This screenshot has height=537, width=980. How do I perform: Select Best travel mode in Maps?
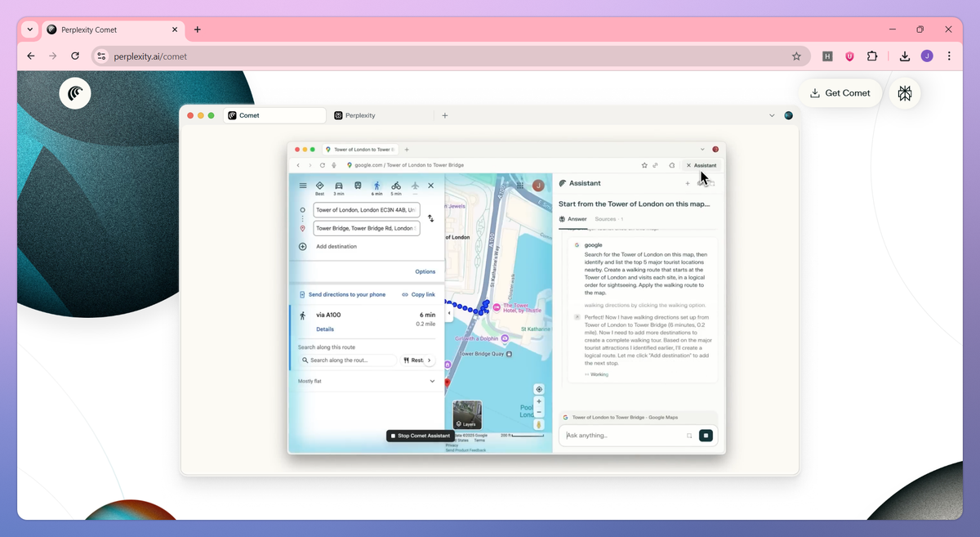coord(320,188)
